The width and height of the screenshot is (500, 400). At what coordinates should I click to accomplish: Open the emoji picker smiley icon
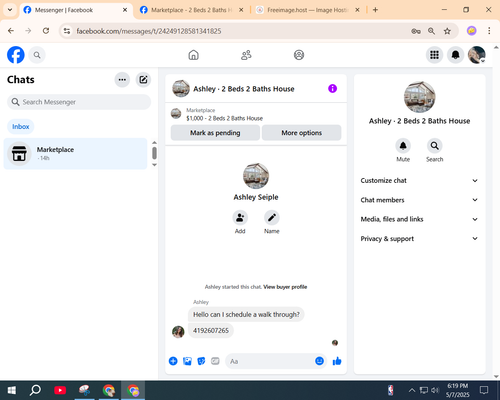pyautogui.click(x=319, y=361)
